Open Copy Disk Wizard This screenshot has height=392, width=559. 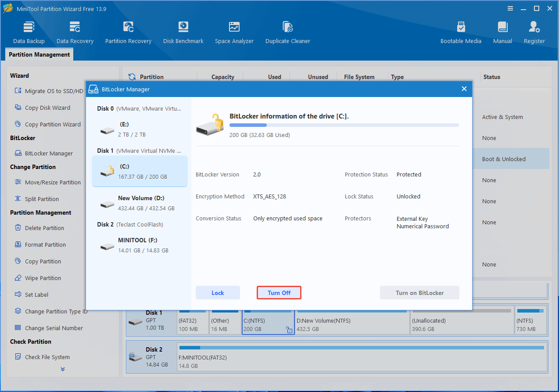pos(42,108)
